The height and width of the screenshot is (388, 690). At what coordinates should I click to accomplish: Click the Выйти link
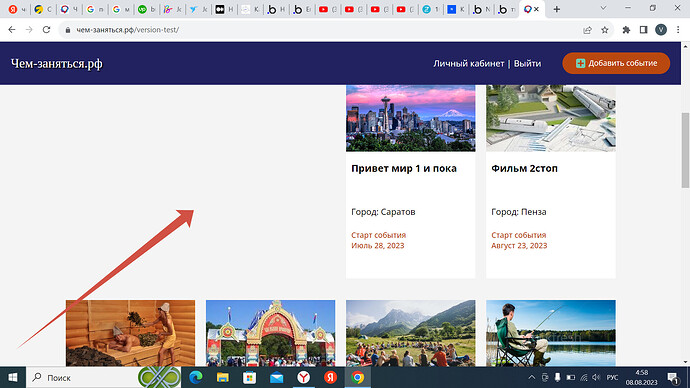point(527,63)
